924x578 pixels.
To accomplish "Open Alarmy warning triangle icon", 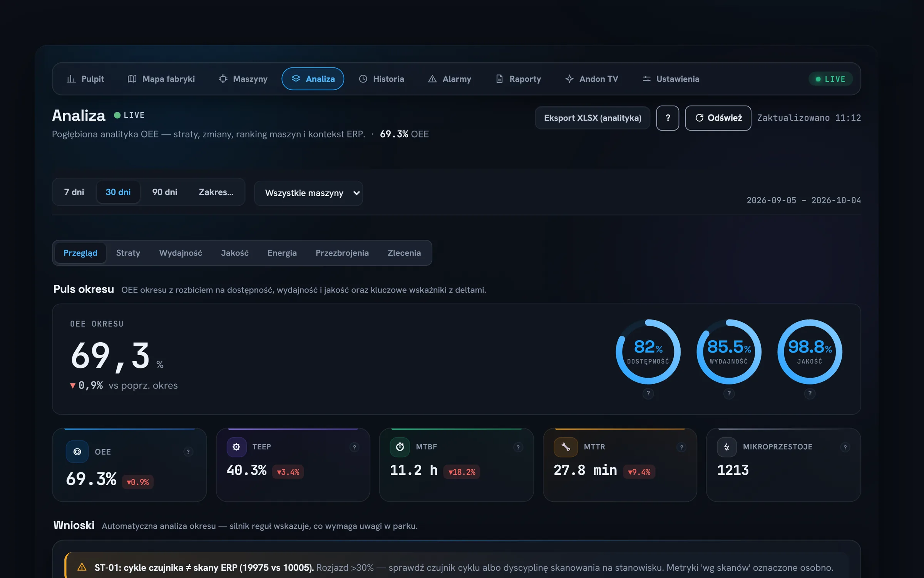I will point(432,79).
